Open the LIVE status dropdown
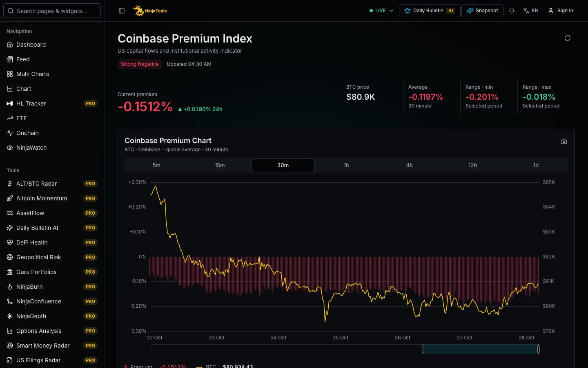The image size is (588, 368). [x=381, y=11]
